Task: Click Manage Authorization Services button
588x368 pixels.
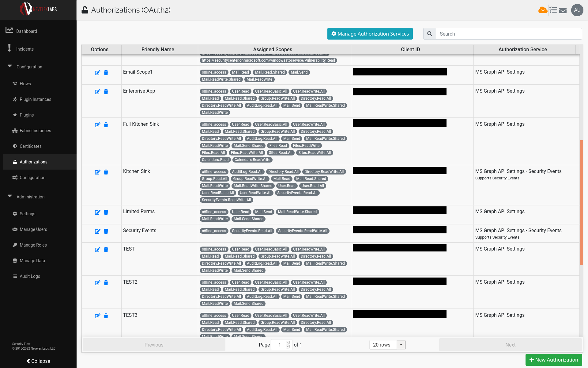Action: [370, 34]
